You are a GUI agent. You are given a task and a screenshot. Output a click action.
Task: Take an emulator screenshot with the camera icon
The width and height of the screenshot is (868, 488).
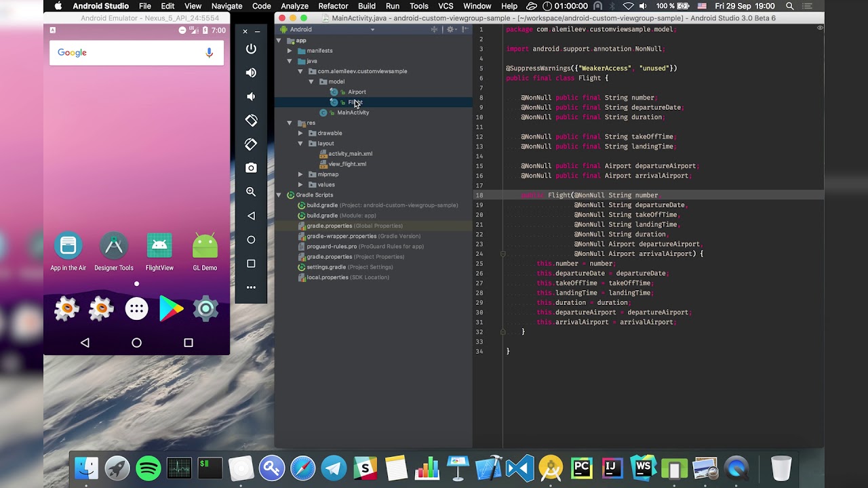pyautogui.click(x=251, y=167)
